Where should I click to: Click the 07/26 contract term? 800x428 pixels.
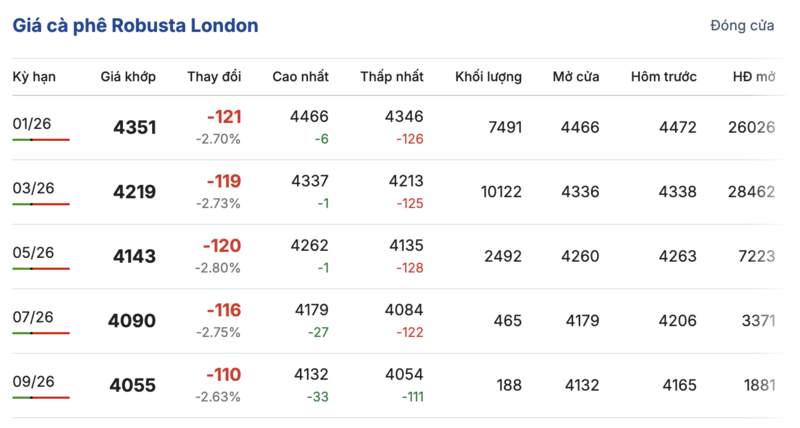point(32,317)
